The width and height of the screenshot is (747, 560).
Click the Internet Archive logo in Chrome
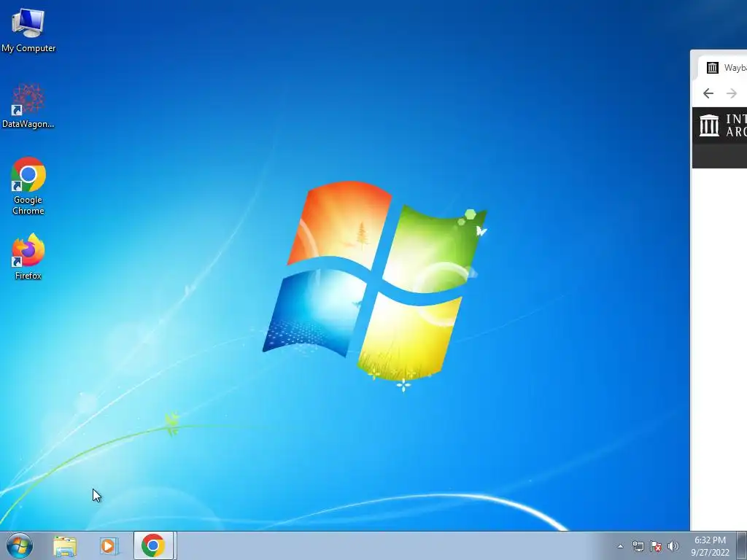723,125
